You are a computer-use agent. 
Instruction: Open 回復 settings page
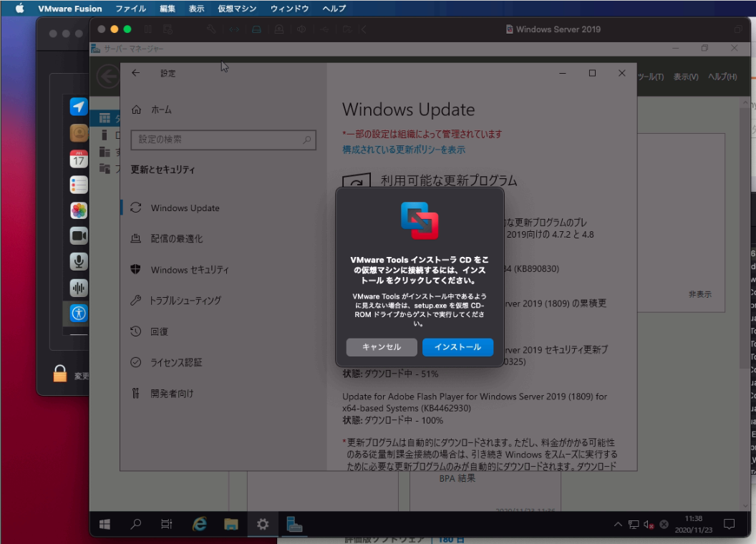coord(159,331)
